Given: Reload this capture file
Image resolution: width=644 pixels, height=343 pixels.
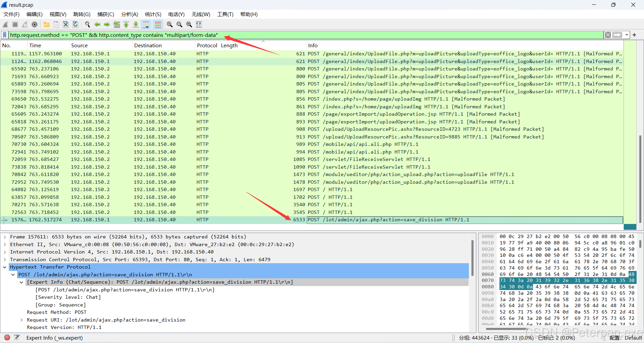Looking at the screenshot, I should click(75, 24).
